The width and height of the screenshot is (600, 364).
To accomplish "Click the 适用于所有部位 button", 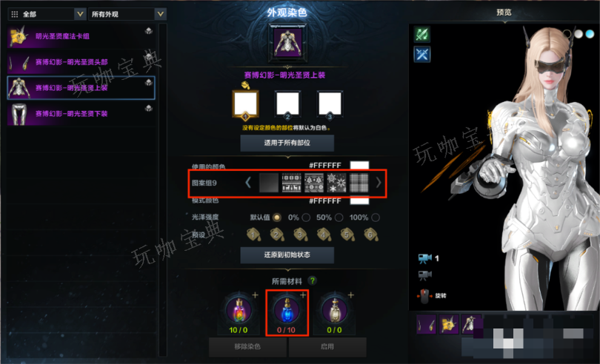I will [287, 143].
